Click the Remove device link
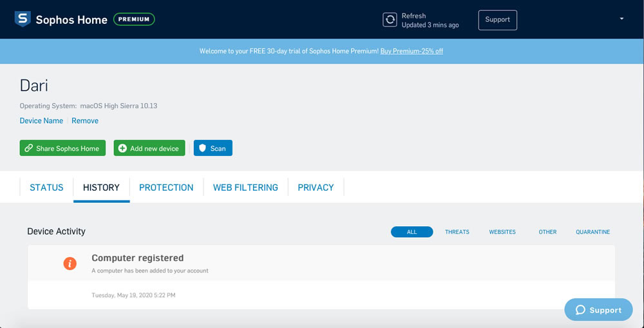 pyautogui.click(x=85, y=121)
